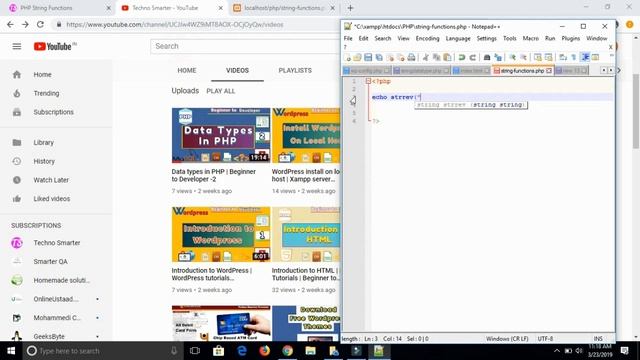Open the Windows Start menu
The width and height of the screenshot is (640, 360).
point(11,351)
